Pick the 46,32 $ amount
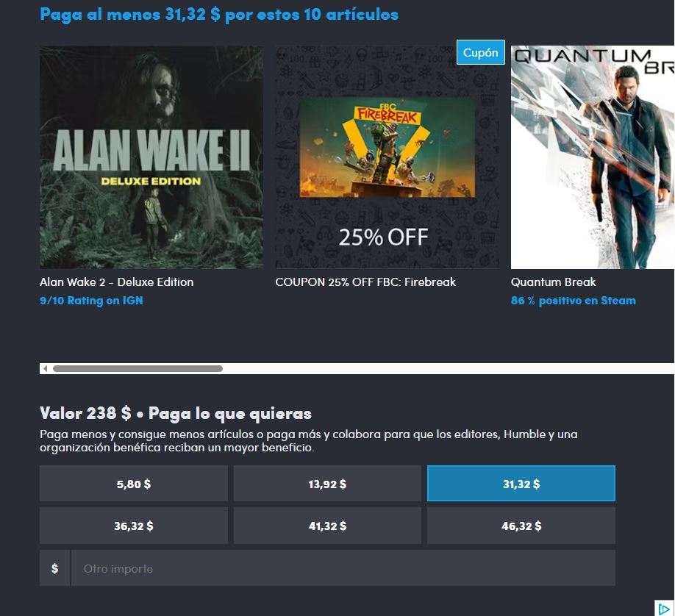Viewport: 675px width, 616px height. 521,526
